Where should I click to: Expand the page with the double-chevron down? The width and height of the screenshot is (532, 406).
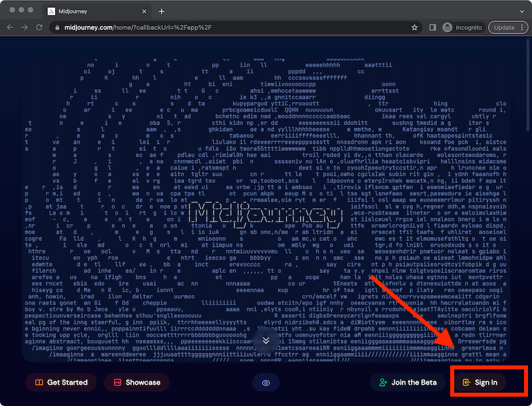[x=266, y=340]
